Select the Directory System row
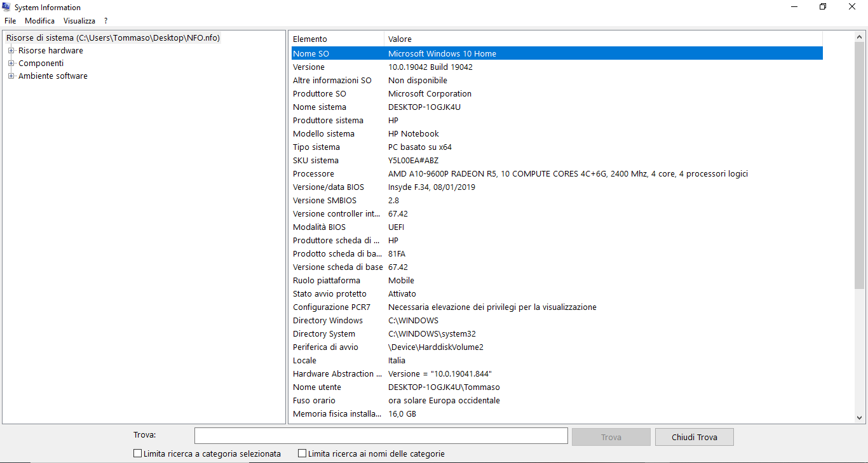This screenshot has height=463, width=868. (557, 333)
